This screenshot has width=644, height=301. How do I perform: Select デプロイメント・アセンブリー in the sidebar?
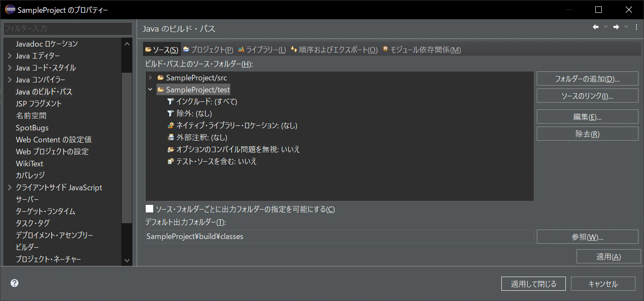[54, 235]
